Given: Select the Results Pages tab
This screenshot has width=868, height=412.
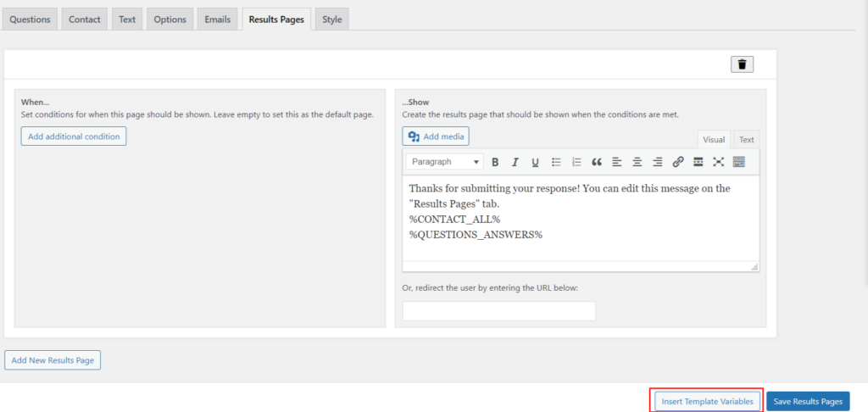Looking at the screenshot, I should pos(276,19).
